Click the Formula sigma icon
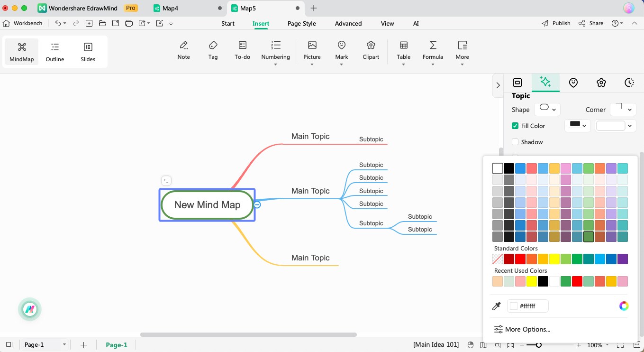 tap(433, 45)
